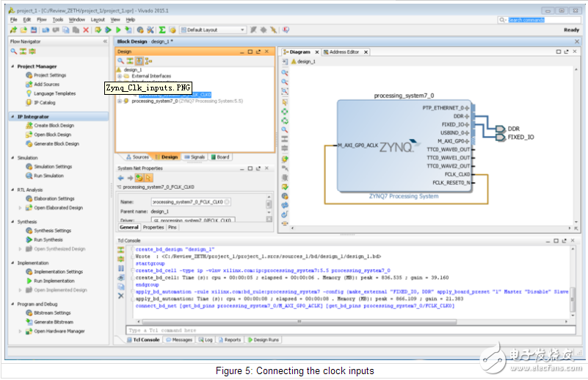Click Create Block Design icon

[x=29, y=126]
